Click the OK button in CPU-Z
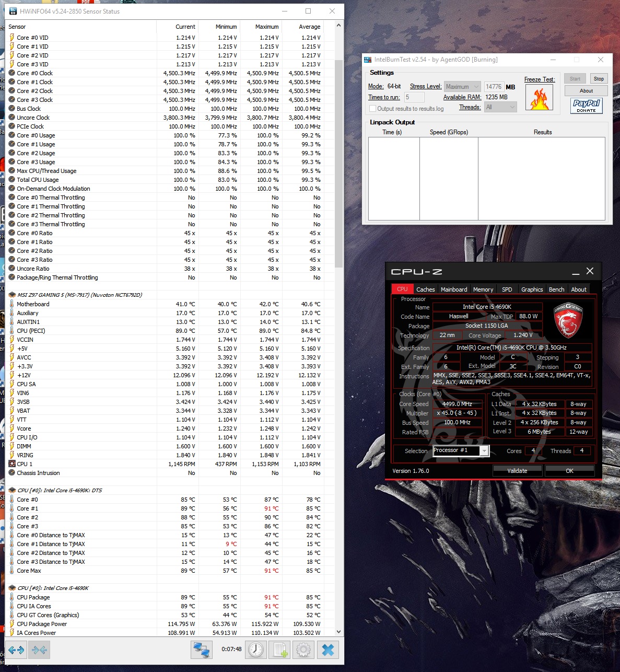This screenshot has width=620, height=672. 569,471
